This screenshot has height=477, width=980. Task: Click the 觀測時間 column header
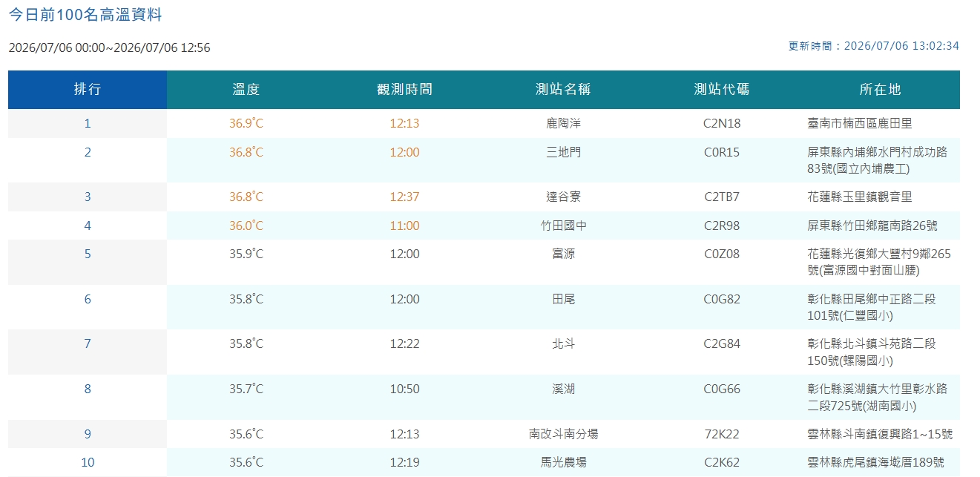pos(404,90)
